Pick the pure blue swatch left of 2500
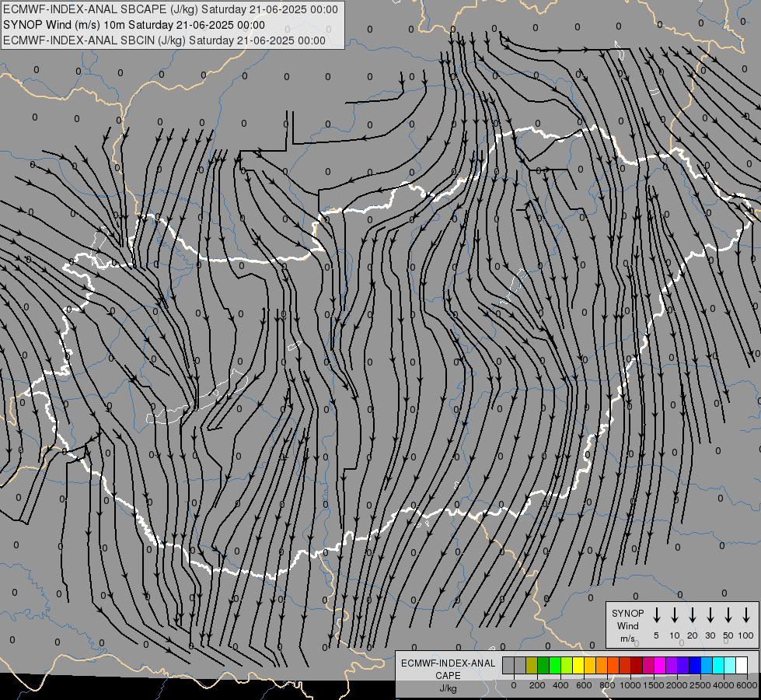 (x=694, y=665)
